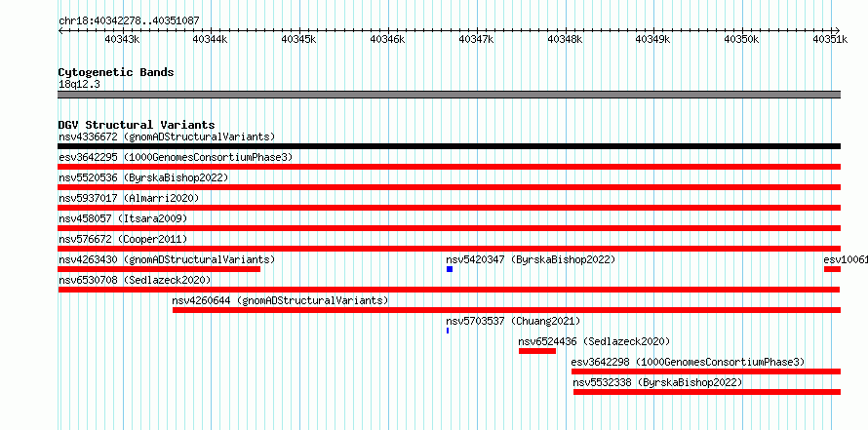Image resolution: width=868 pixels, height=430 pixels.
Task: Open esv3642298 1000GenomesConsortiumPhase3 label
Action: [x=689, y=362]
